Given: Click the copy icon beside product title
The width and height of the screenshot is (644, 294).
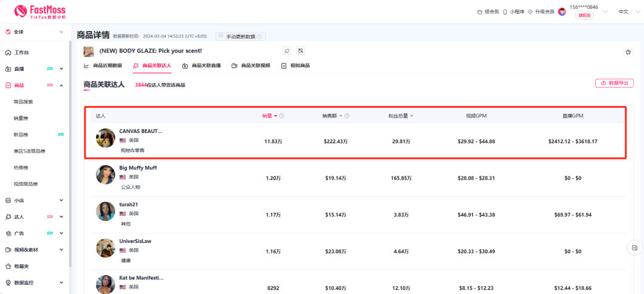Looking at the screenshot, I should [287, 51].
